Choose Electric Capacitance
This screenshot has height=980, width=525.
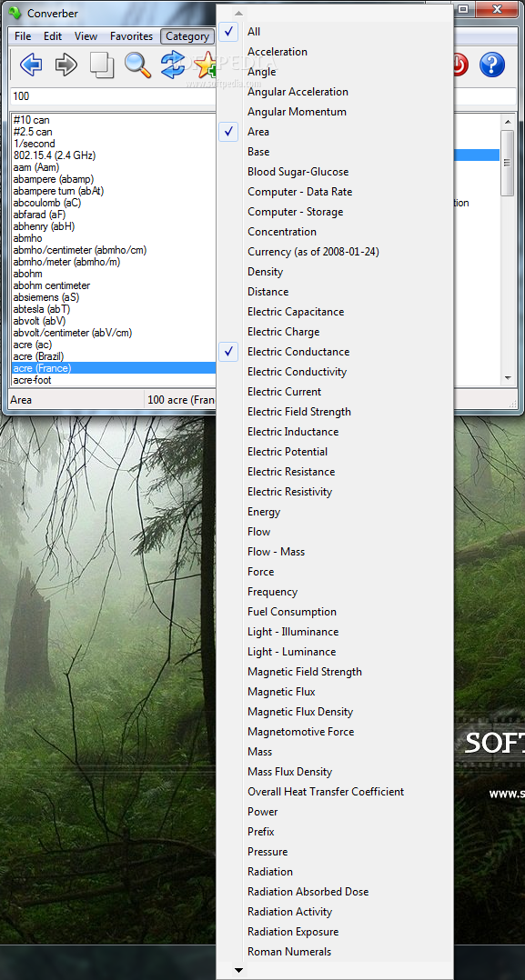335,312
